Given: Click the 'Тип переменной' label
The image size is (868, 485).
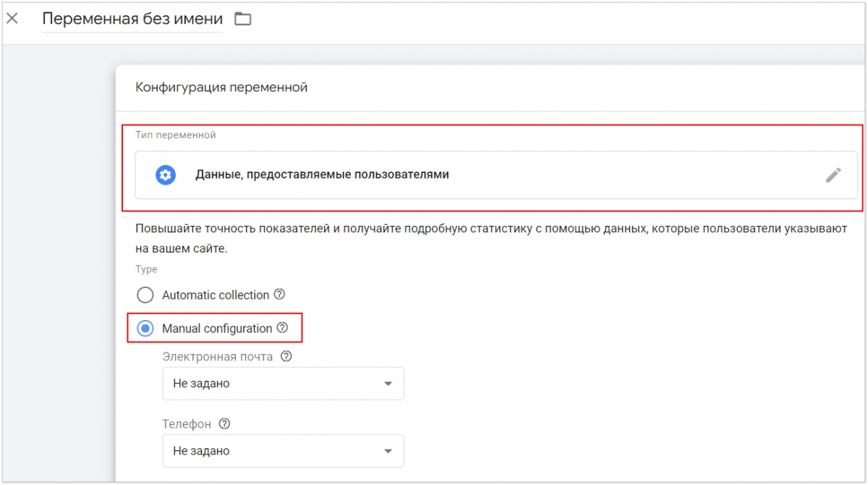Looking at the screenshot, I should (176, 135).
